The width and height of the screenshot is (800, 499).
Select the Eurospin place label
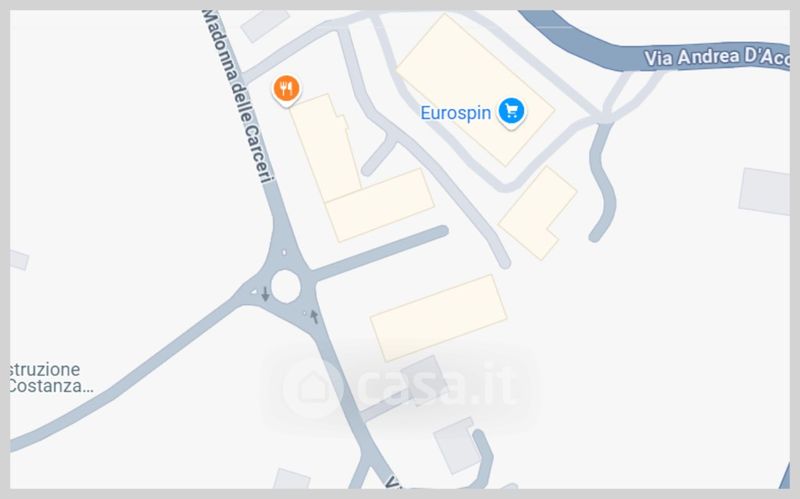click(x=455, y=113)
